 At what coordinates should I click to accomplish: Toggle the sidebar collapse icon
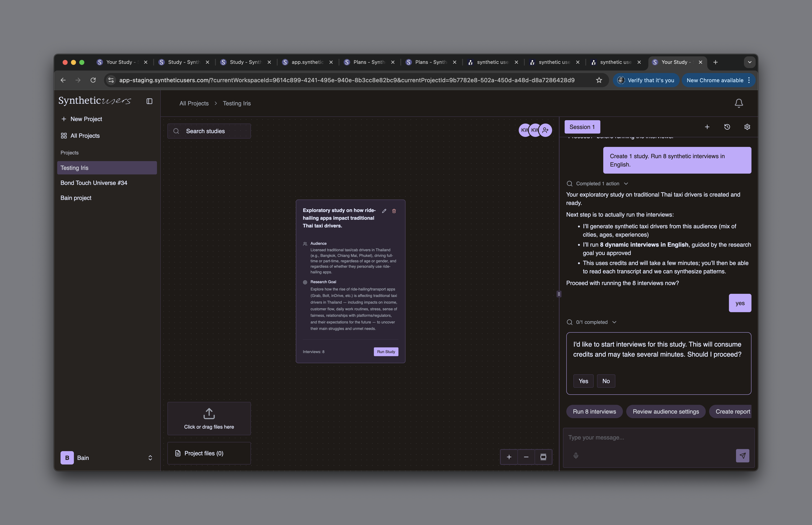point(149,101)
